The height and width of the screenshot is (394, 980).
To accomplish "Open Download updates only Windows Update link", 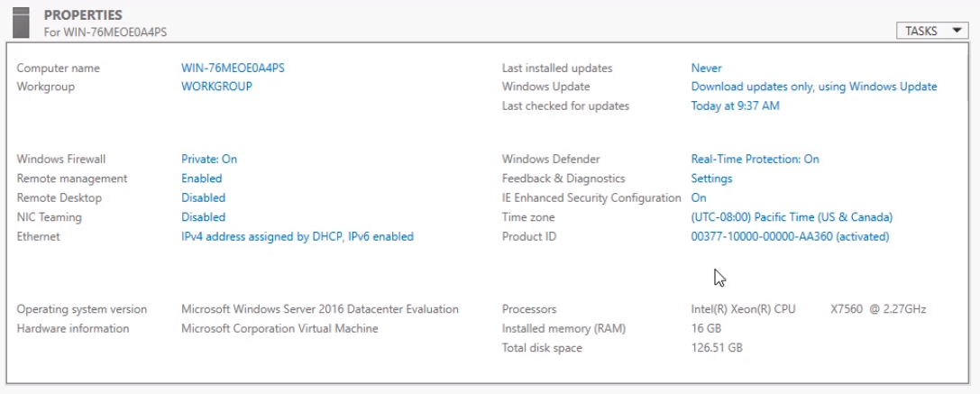I will [x=813, y=87].
